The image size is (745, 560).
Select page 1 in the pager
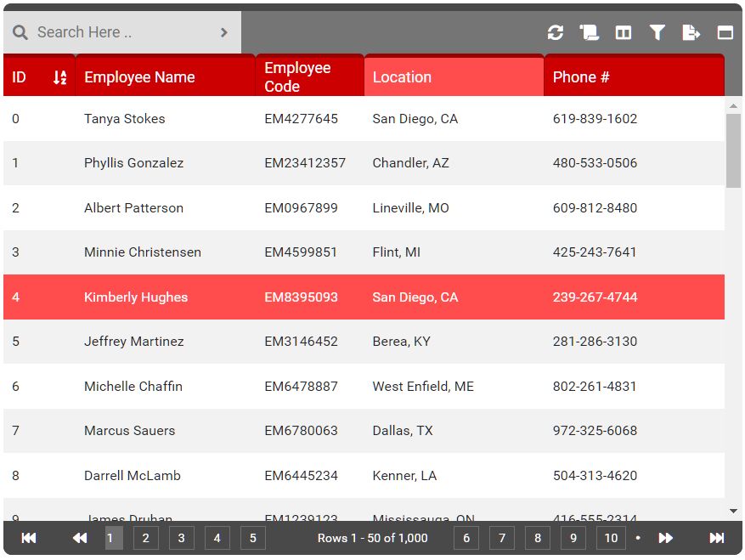click(114, 538)
